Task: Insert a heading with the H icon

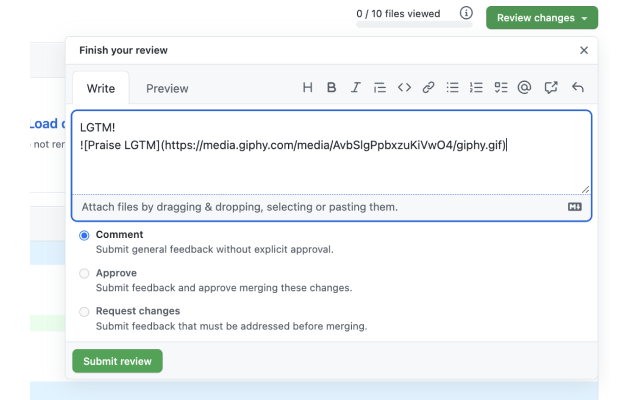Action: 308,88
